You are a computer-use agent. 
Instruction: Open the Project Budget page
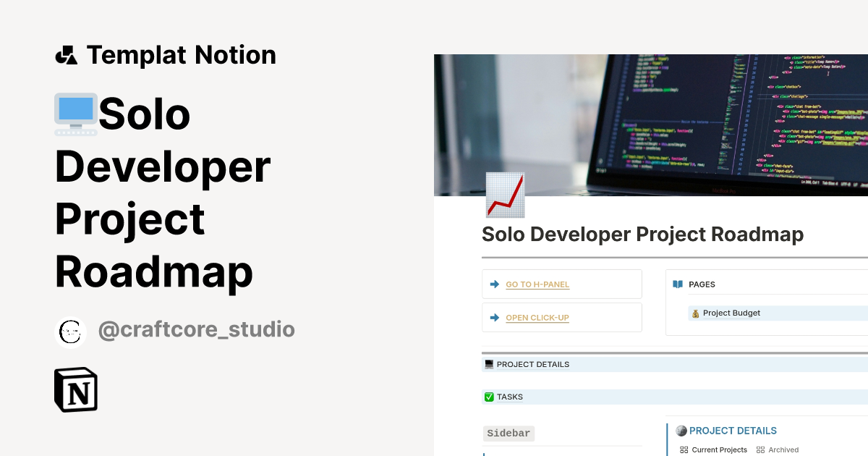click(733, 313)
